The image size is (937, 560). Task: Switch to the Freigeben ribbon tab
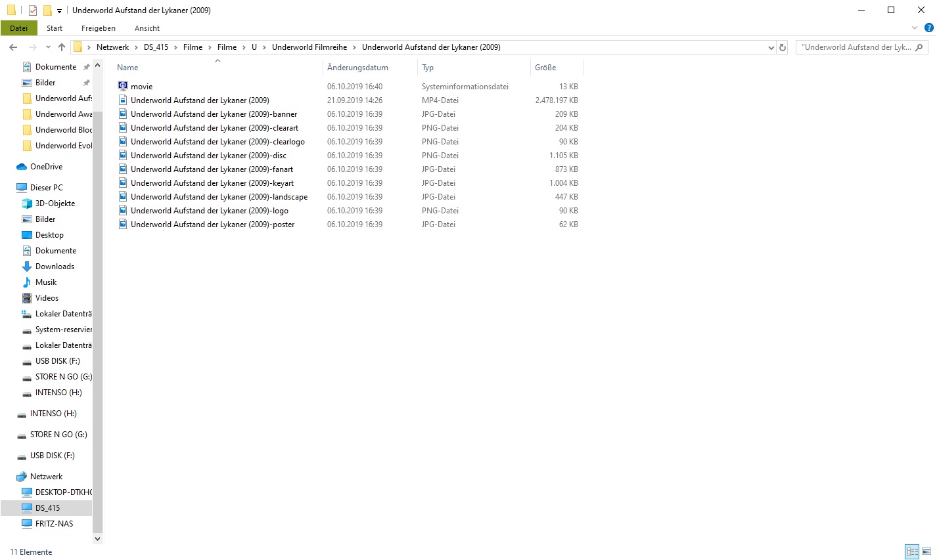pos(99,28)
